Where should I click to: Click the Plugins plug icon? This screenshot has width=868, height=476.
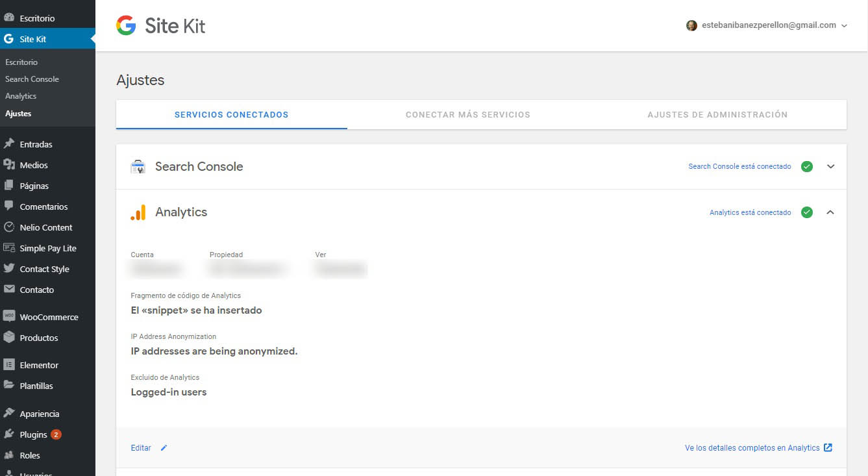(x=9, y=434)
